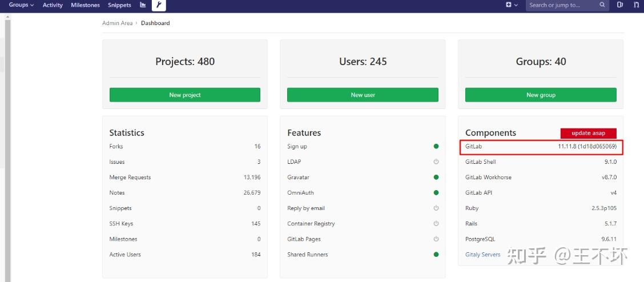Open the Merge Requests navbar icon
Viewport: 644px width, 282px height.
point(636,5)
